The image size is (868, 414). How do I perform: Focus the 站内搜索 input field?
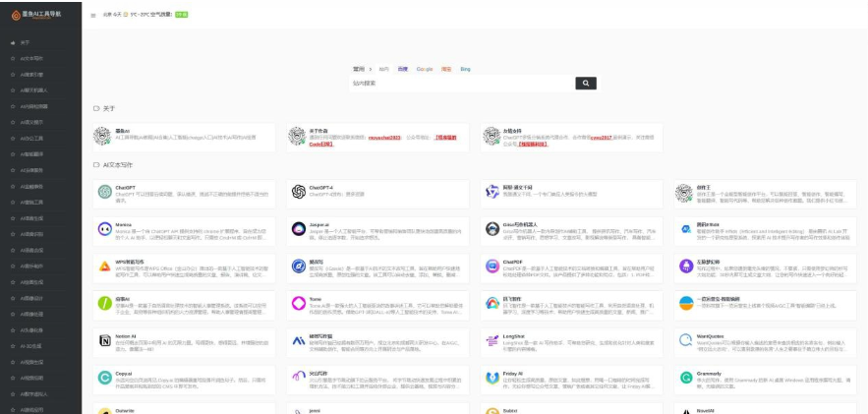coord(463,84)
